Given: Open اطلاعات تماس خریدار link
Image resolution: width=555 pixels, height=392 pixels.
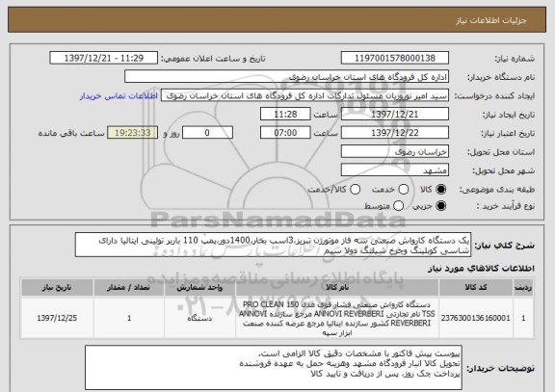Looking at the screenshot, I should tap(119, 96).
